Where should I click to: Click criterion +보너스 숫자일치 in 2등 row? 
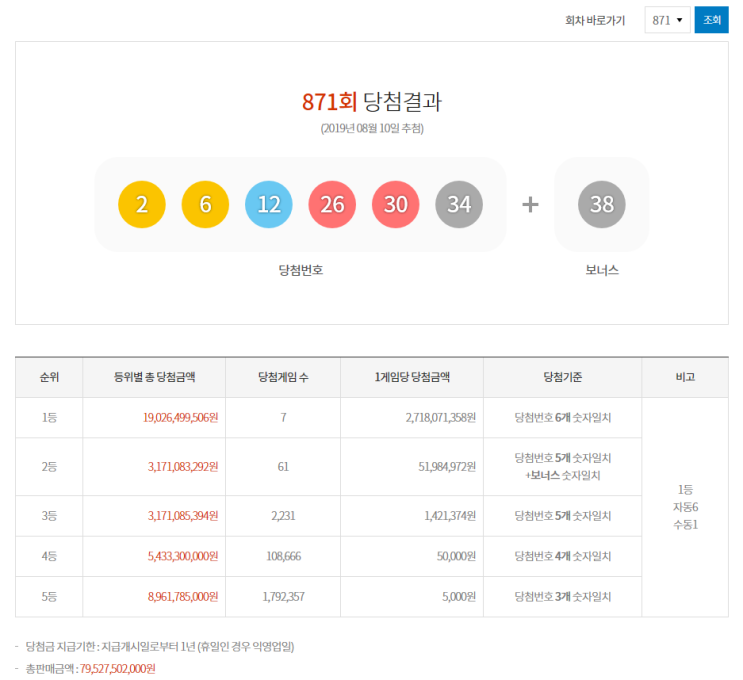562,475
